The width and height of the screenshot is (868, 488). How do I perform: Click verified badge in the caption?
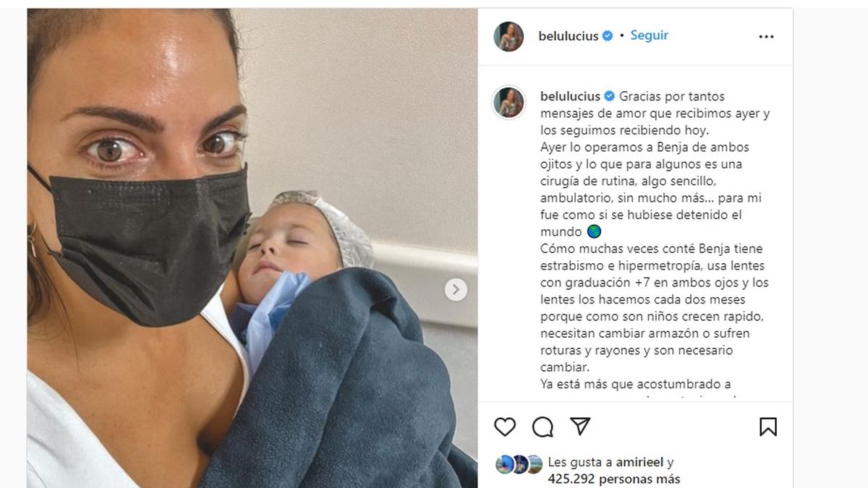pyautogui.click(x=610, y=96)
